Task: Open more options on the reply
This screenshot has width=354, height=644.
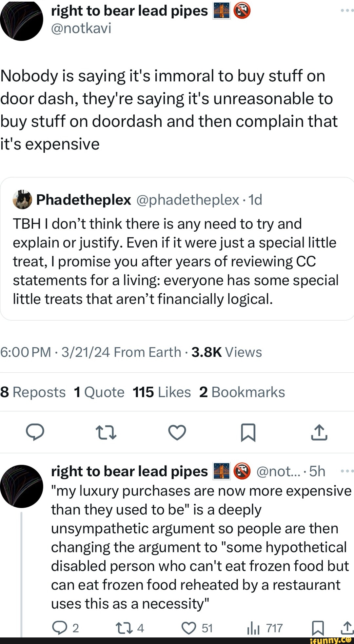Action: click(347, 471)
